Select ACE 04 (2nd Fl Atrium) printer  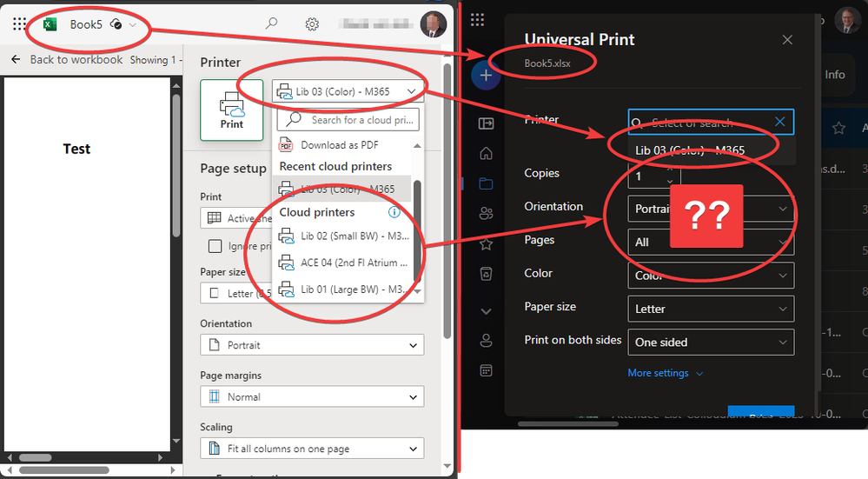342,263
